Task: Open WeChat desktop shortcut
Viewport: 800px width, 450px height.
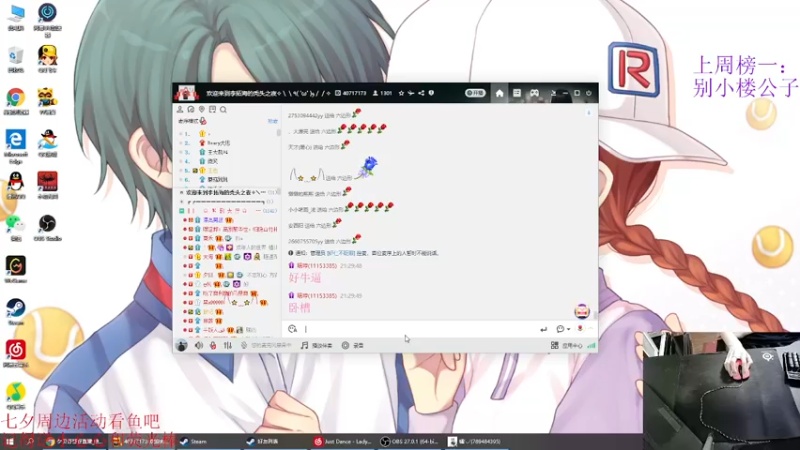Action: point(16,228)
